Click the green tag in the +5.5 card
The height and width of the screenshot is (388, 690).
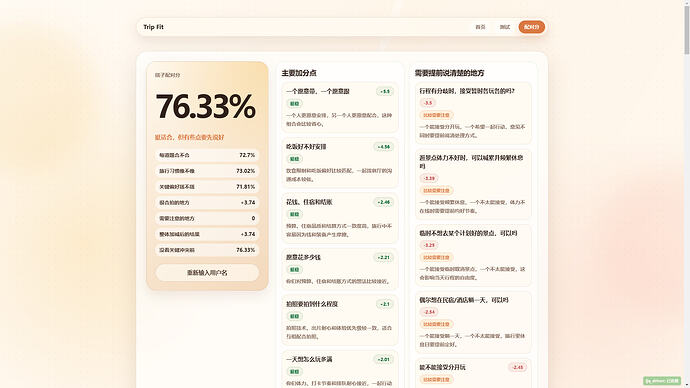coord(294,104)
